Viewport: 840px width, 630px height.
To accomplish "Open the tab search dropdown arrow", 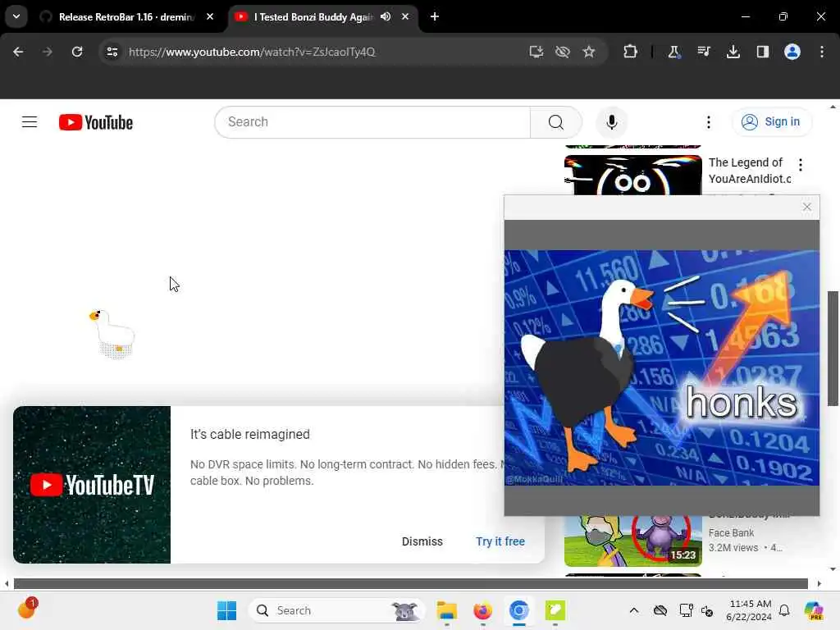I will (x=16, y=16).
